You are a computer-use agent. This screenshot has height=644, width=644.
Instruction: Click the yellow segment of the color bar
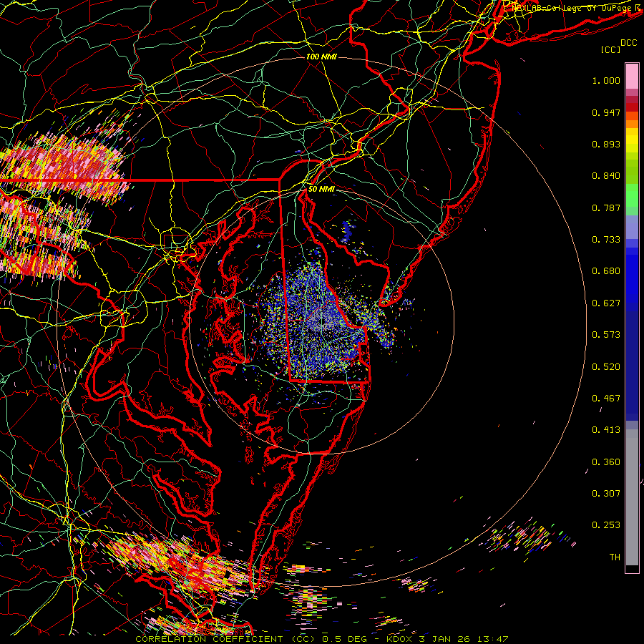tap(632, 140)
